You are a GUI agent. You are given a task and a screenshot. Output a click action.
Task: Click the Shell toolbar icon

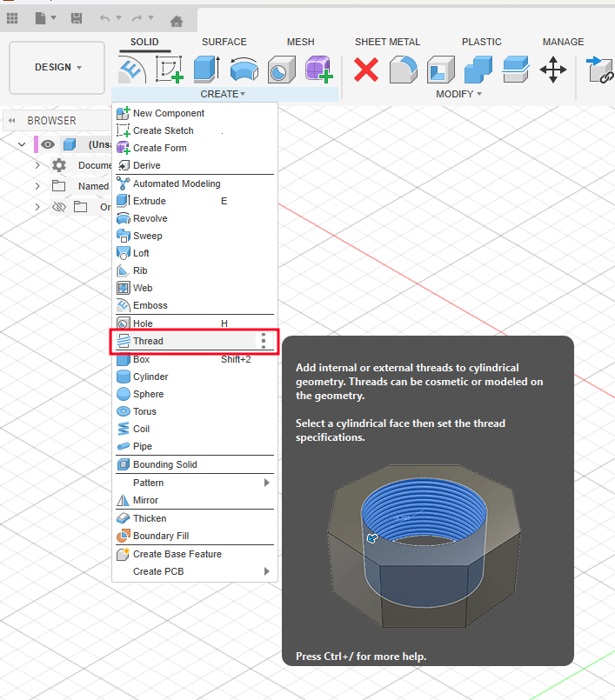pos(441,70)
